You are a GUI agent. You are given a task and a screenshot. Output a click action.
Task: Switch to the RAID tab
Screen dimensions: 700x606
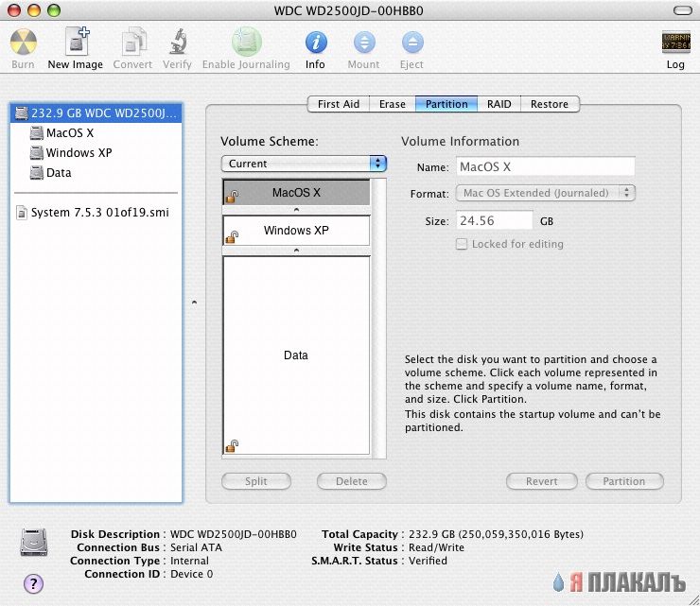(499, 104)
